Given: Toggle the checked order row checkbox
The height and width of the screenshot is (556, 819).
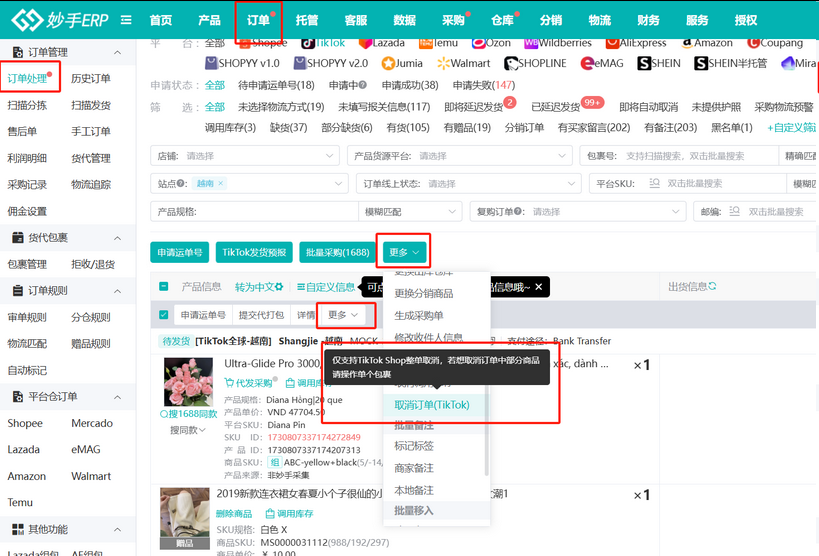Looking at the screenshot, I should (163, 315).
